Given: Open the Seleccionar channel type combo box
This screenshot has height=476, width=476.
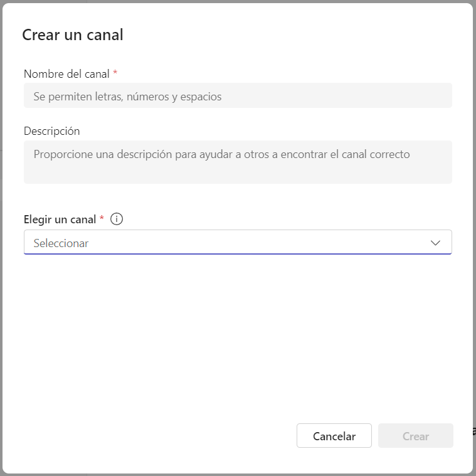Looking at the screenshot, I should (238, 242).
